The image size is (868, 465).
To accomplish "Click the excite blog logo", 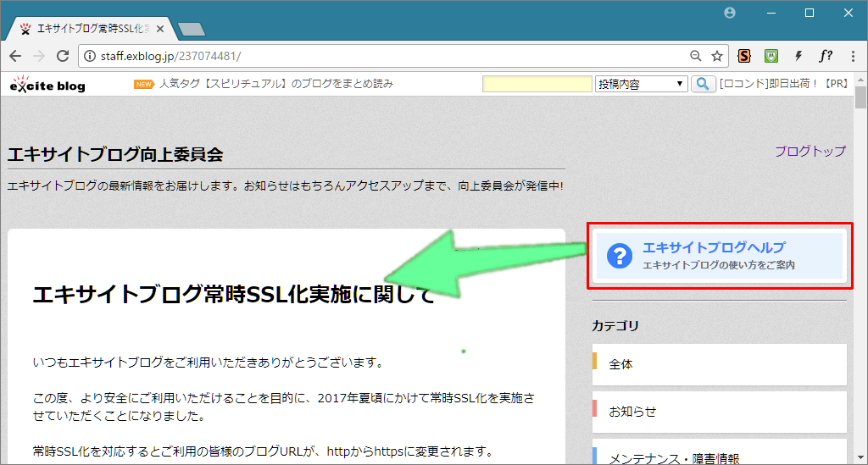I will [x=47, y=84].
